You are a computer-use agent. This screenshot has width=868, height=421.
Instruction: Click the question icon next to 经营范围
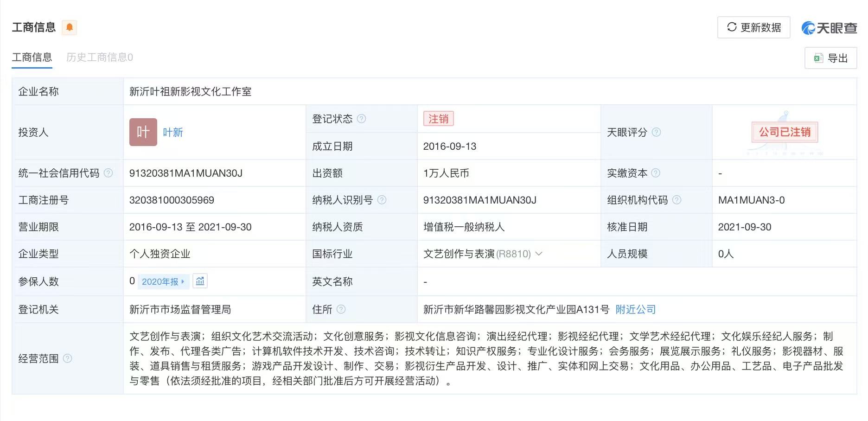[67, 358]
